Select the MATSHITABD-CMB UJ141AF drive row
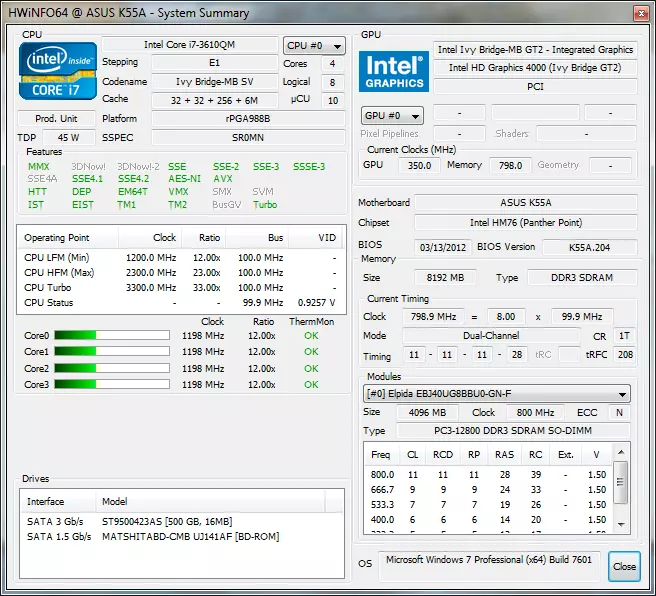This screenshot has width=656, height=596. click(182, 537)
